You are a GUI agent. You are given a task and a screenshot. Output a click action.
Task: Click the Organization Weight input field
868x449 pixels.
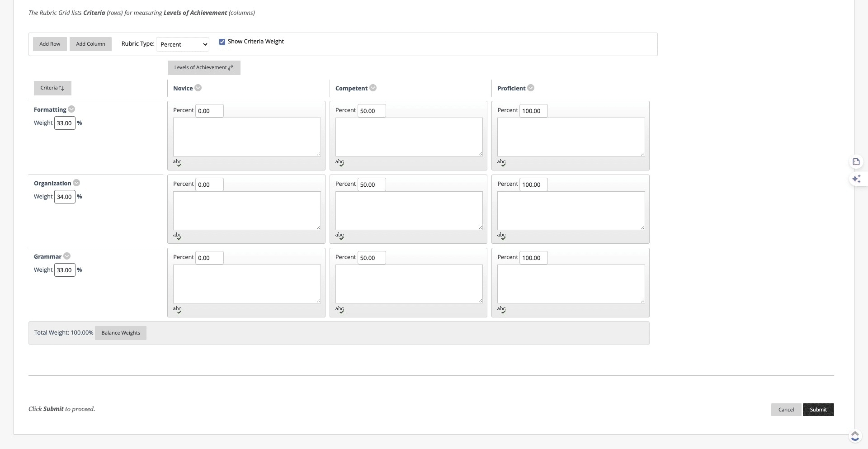point(65,197)
